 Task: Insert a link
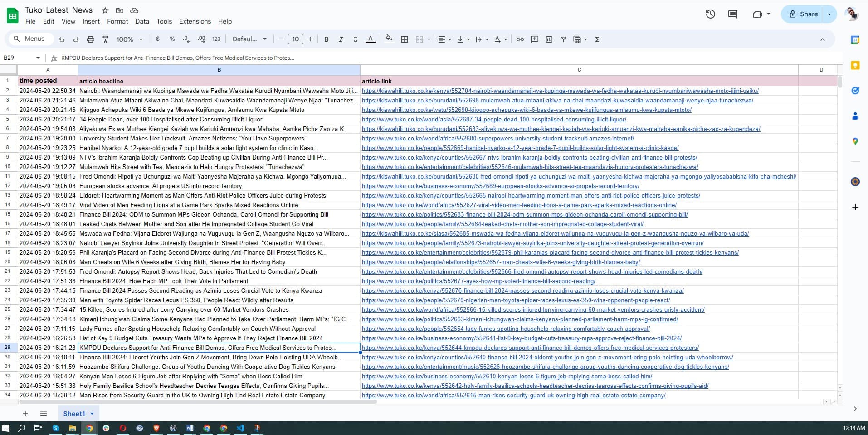[x=520, y=39]
